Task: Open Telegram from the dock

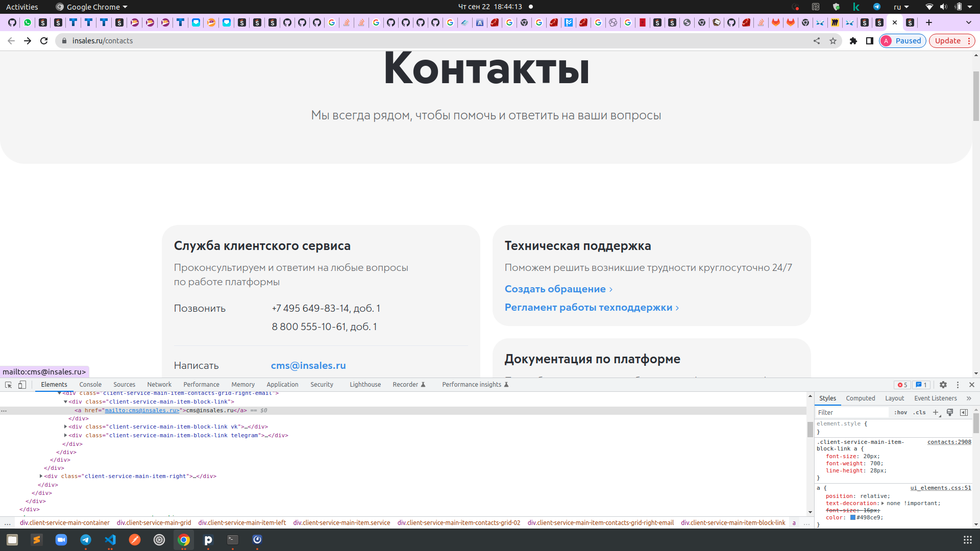Action: coord(86,540)
